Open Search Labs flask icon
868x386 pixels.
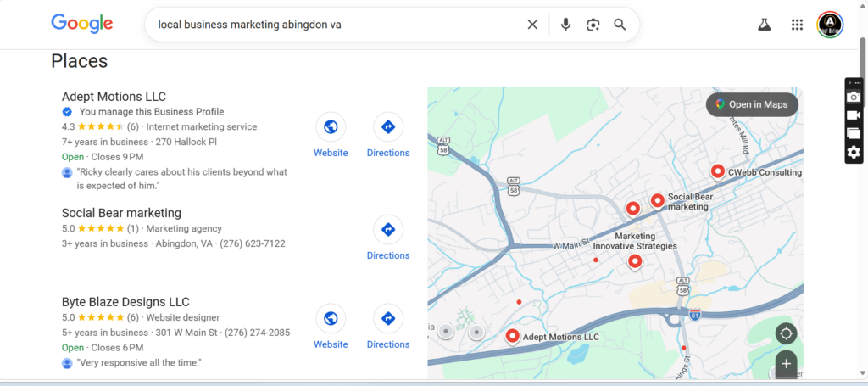click(x=765, y=25)
